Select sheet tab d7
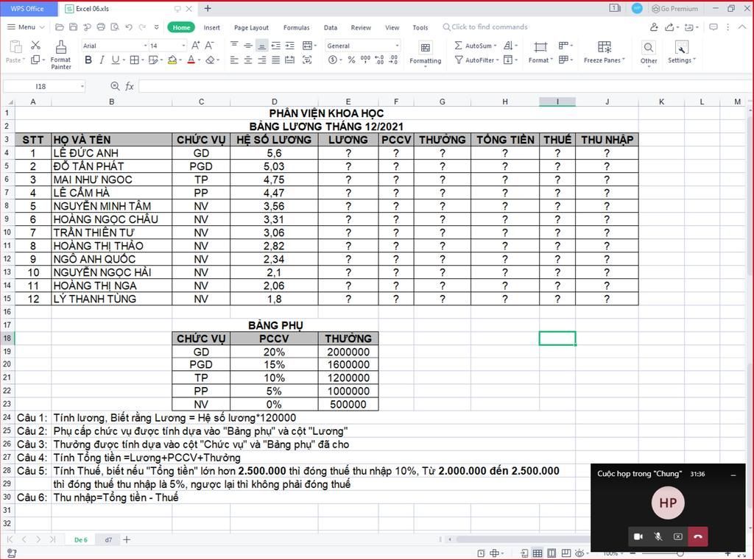Viewport: 754px width, 560px height. coord(109,540)
